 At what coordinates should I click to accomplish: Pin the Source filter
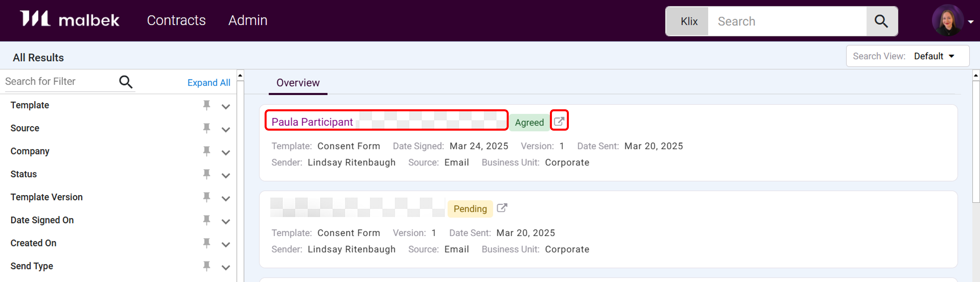click(206, 128)
